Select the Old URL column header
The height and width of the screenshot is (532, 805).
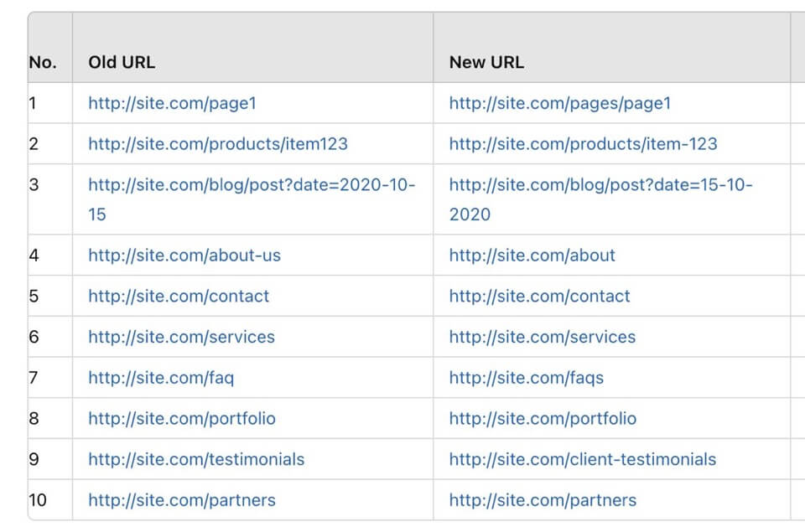tap(122, 62)
